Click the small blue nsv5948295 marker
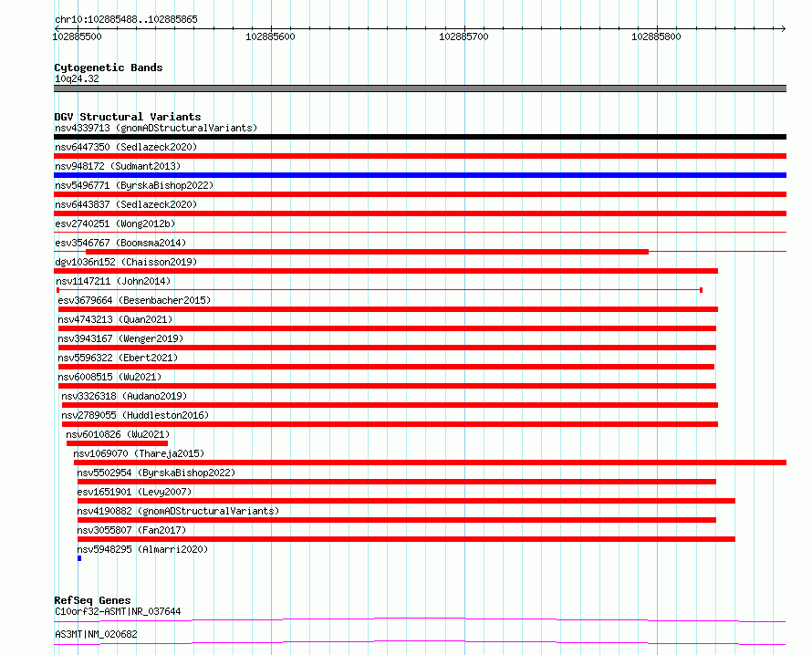The image size is (812, 655). pos(79,558)
